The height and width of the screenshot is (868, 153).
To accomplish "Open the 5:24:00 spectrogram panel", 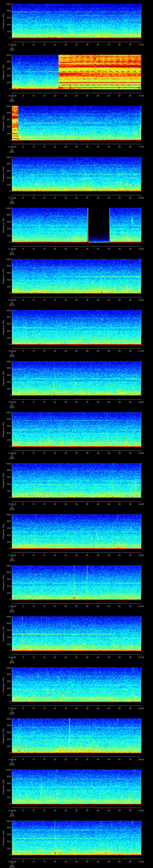I will point(76,531).
